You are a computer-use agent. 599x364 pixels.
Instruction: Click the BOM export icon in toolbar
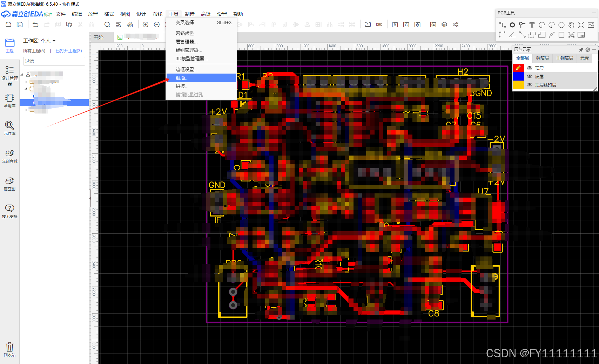point(395,25)
